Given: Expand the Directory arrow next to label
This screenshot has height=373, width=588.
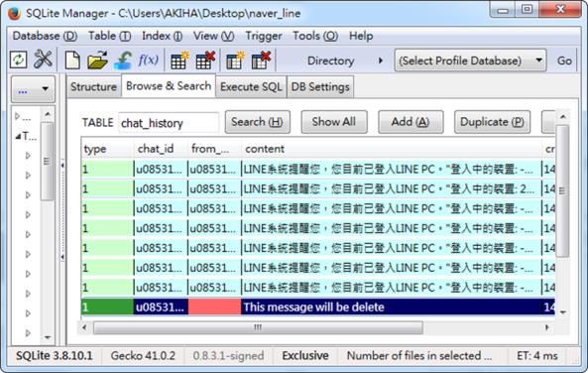Looking at the screenshot, I should click(x=380, y=61).
